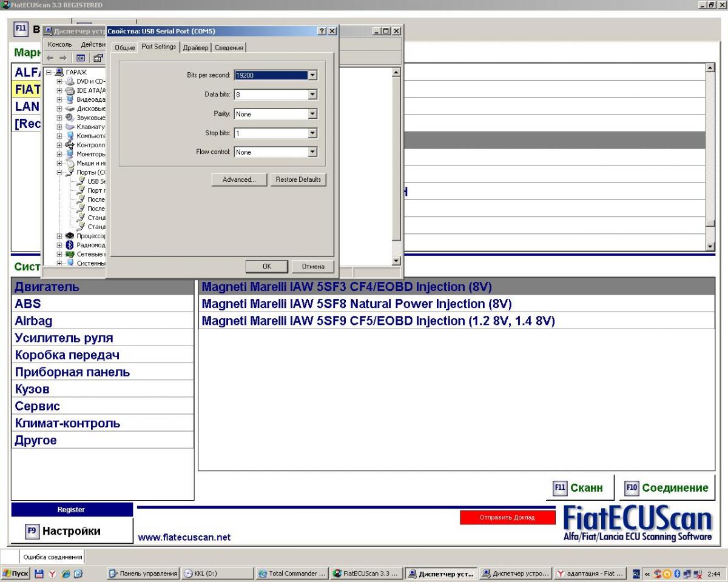728x582 pixels.
Task: Select Magneti Marelli IAW 5SF8 Natural Power
Action: (x=456, y=303)
